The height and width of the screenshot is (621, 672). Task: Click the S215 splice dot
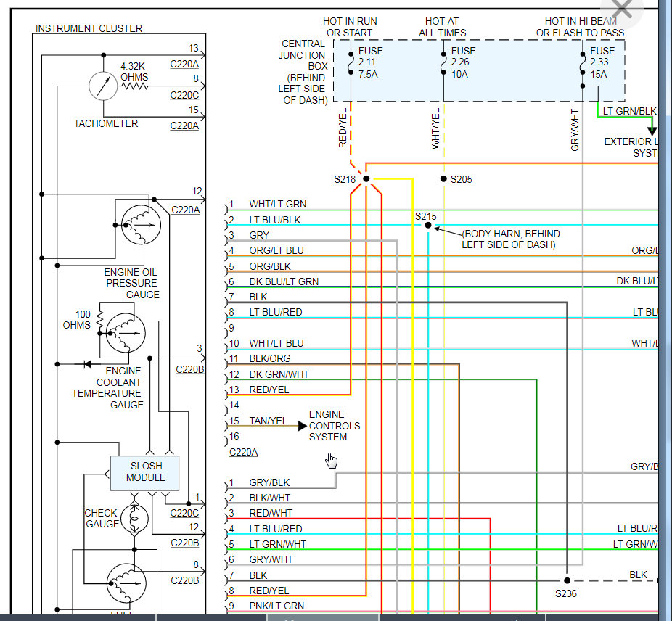tap(428, 225)
